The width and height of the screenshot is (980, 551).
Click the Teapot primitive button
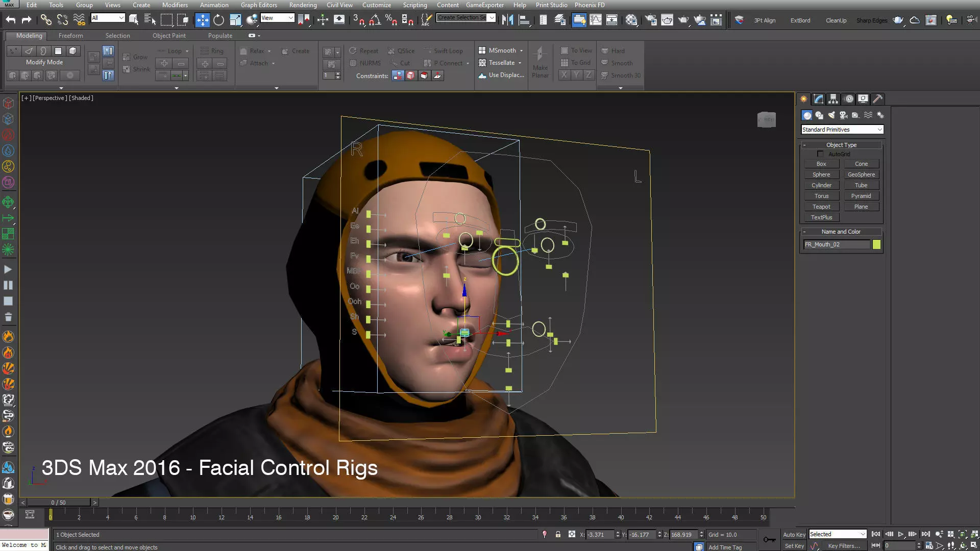821,207
